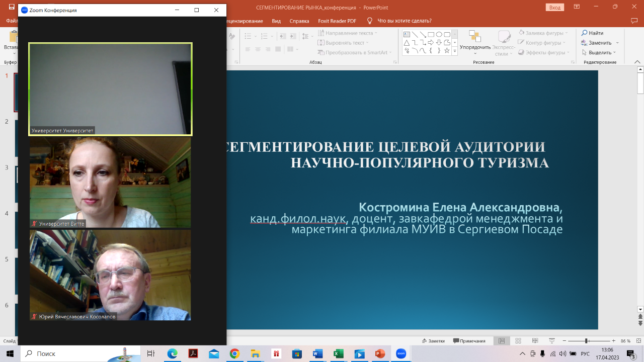Start slide show from status bar icon
The height and width of the screenshot is (362, 644).
552,341
